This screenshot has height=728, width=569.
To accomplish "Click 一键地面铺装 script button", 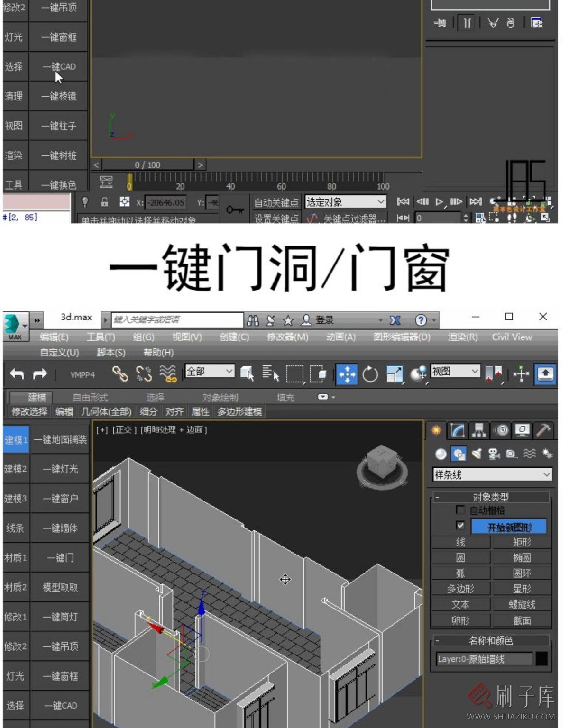I will pyautogui.click(x=60, y=439).
